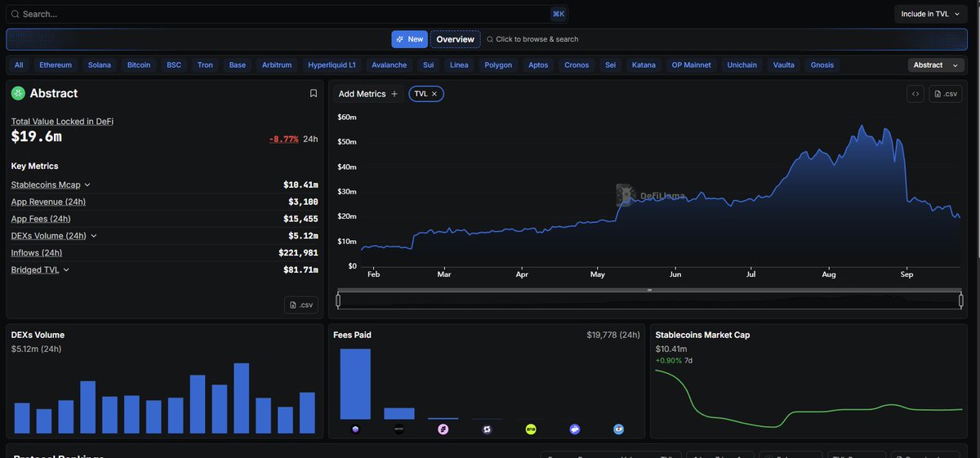Viewport: 980px width, 458px height.
Task: Click the tallest bar in DEXs Volume chart
Action: 241,398
